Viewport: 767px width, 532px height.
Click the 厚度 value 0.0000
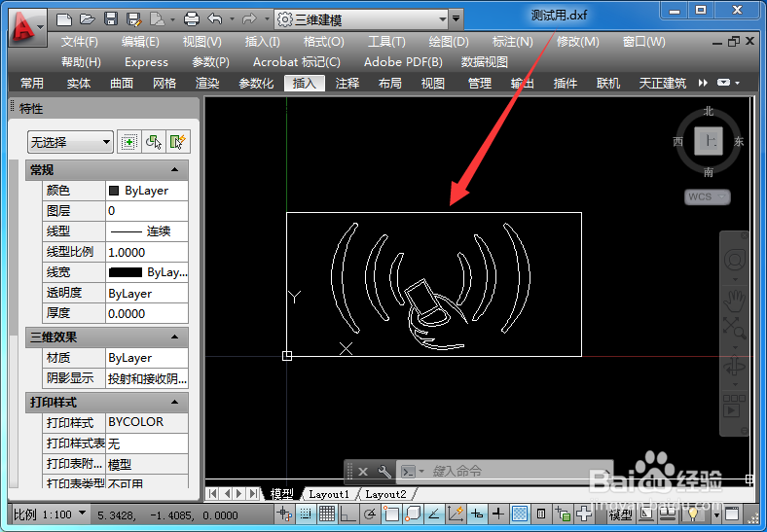pos(147,313)
